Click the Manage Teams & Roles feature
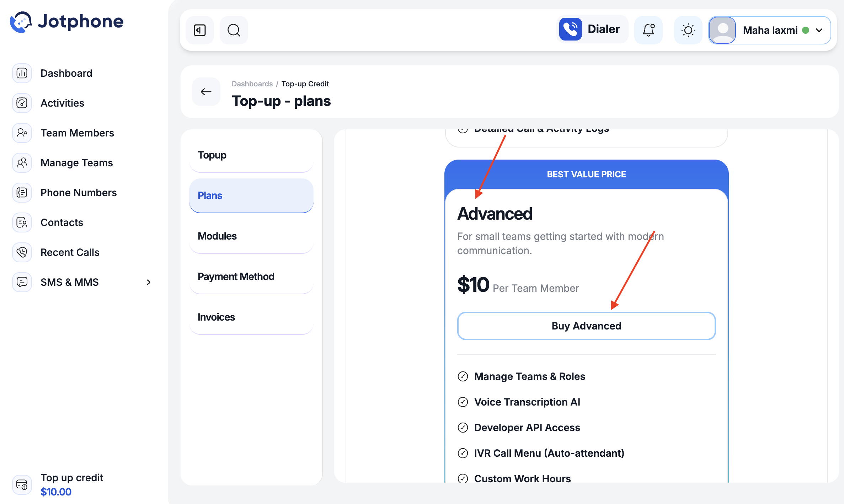The image size is (844, 504). pyautogui.click(x=530, y=376)
